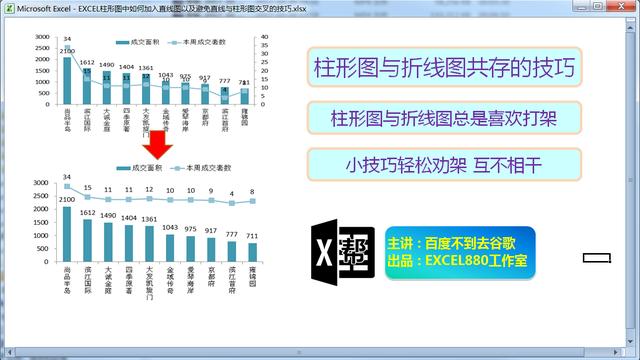Minimize the Excel window
The height and width of the screenshot is (360, 640).
click(582, 6)
